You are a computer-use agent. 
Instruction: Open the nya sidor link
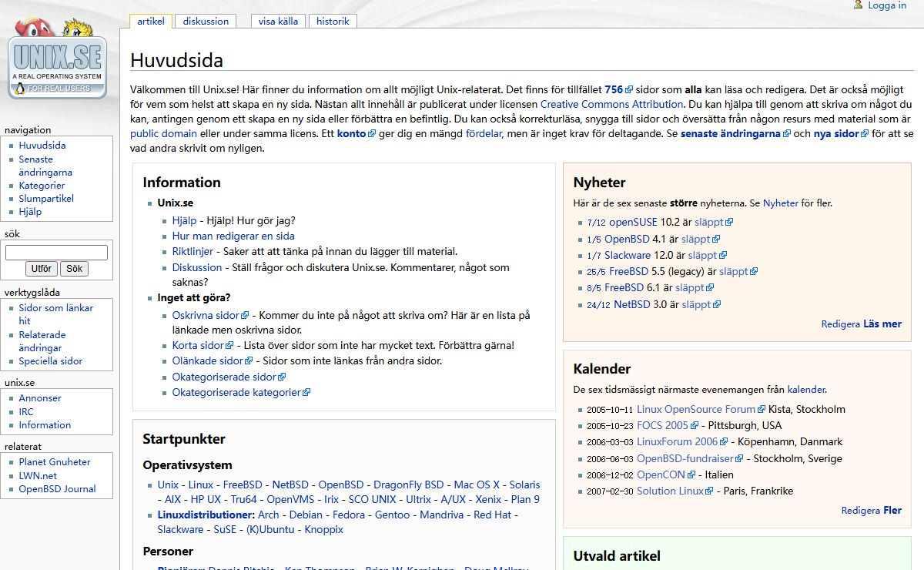click(841, 133)
